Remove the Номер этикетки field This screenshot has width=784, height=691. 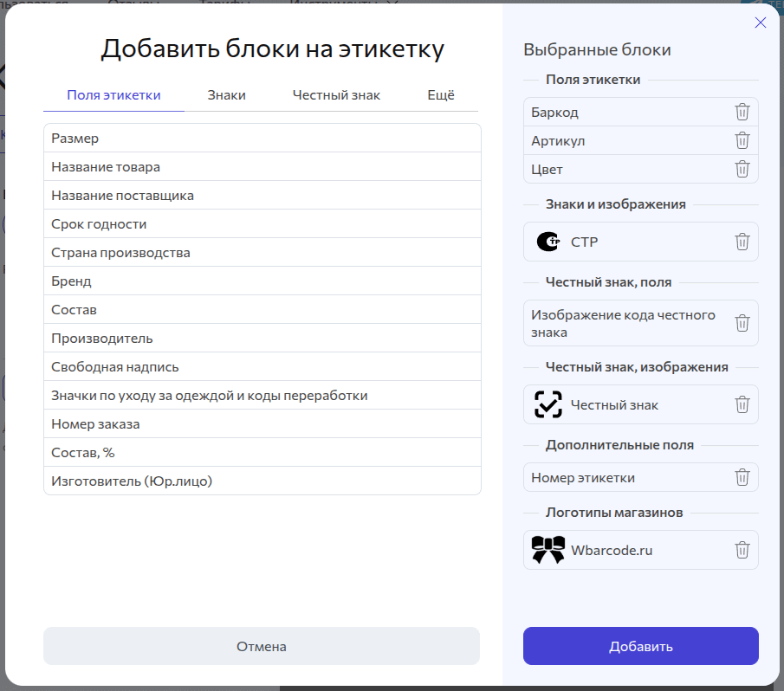(742, 477)
